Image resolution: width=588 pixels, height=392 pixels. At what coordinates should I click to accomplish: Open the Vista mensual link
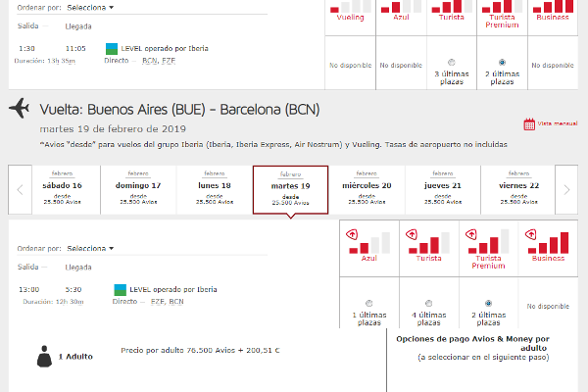tap(558, 123)
